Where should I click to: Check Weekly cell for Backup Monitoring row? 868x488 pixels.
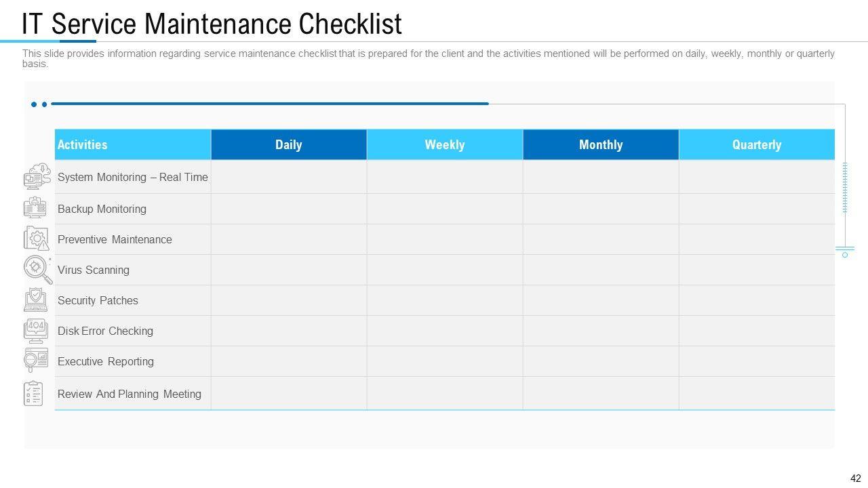coord(444,209)
